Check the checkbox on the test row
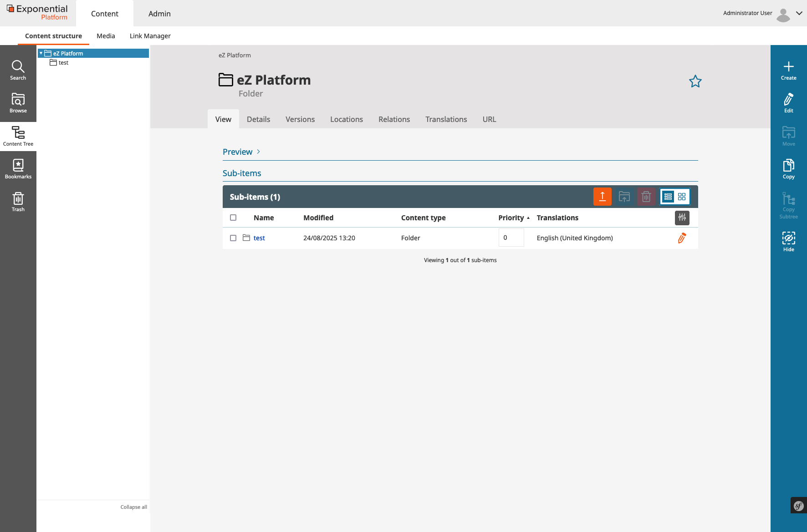This screenshot has height=532, width=807. tap(233, 238)
